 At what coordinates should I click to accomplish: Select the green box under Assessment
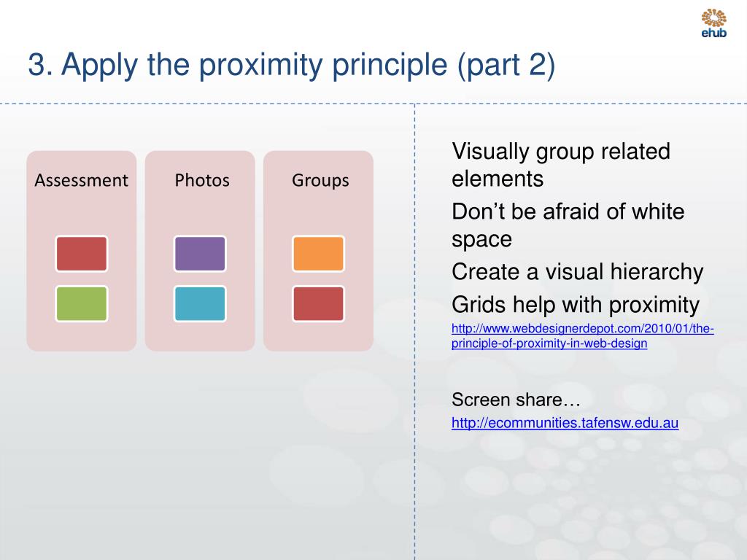coord(82,304)
